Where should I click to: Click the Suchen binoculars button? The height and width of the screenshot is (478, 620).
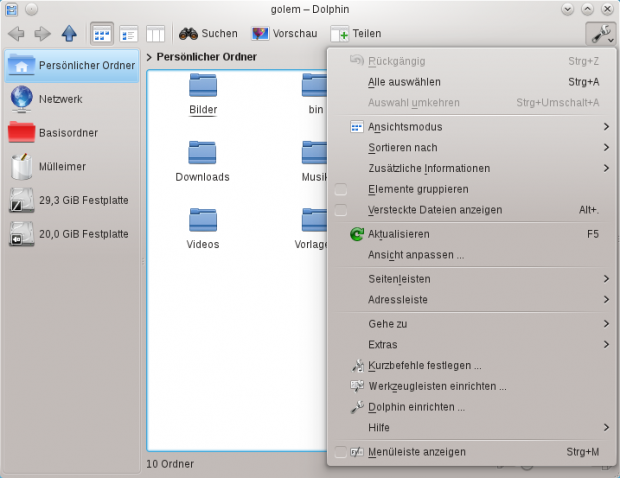coord(209,34)
